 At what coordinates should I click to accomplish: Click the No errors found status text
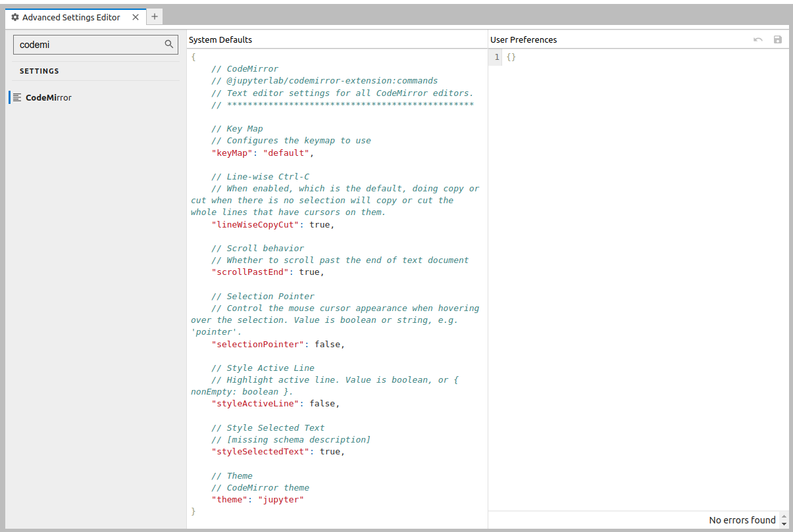[x=742, y=520]
